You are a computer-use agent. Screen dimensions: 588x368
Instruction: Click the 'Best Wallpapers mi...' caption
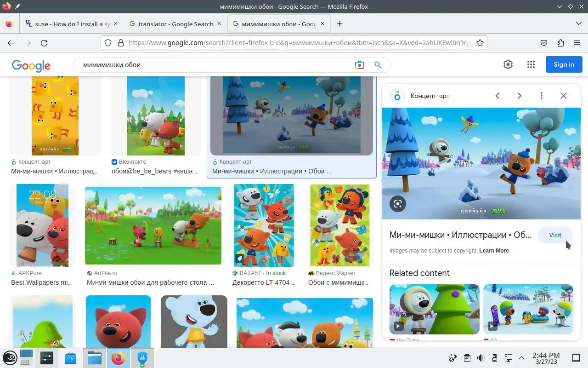click(x=41, y=282)
